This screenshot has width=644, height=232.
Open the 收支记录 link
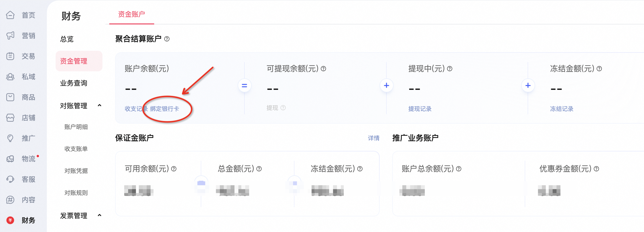[136, 109]
